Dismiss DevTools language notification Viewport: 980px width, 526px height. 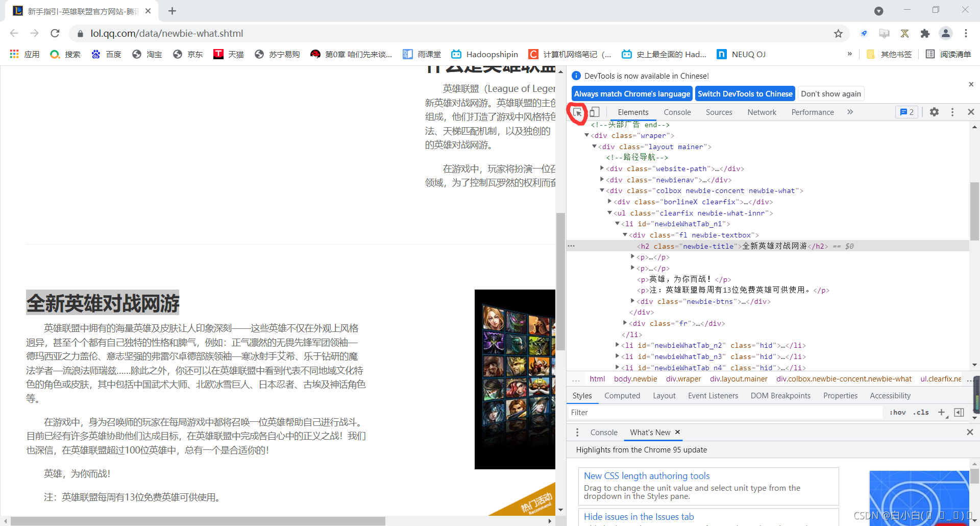click(x=971, y=84)
